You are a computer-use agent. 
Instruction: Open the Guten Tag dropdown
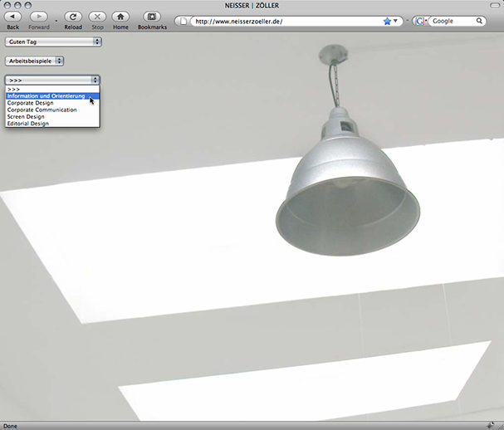53,41
